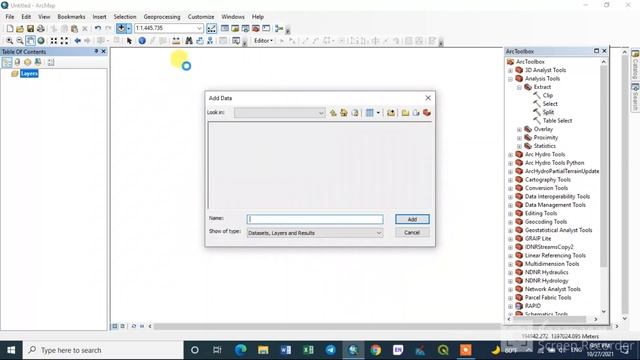Select the Zoom Out magnifier tool
640x360 pixels.
coord(20,41)
